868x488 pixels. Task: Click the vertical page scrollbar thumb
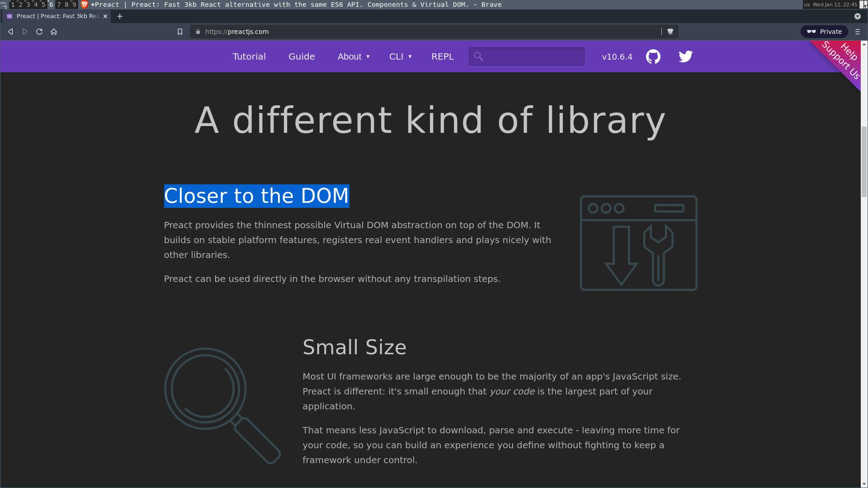pos(864,162)
